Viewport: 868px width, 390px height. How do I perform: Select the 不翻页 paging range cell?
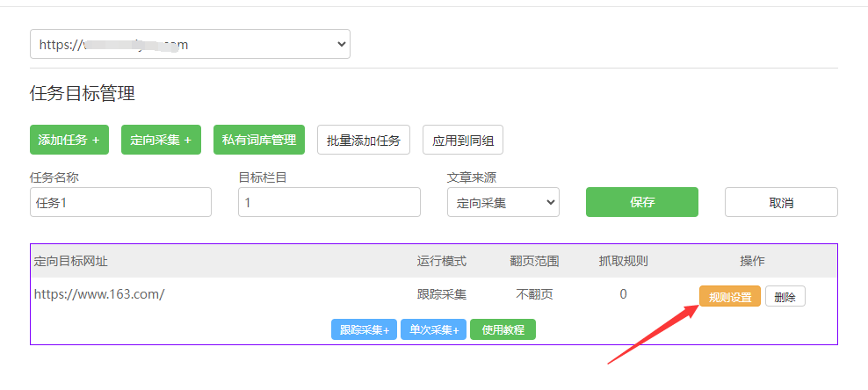click(x=534, y=294)
